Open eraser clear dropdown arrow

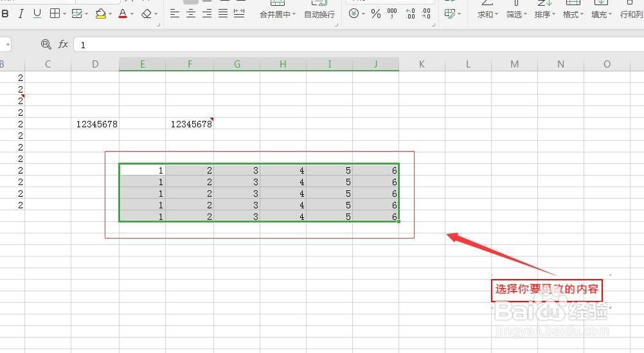(x=156, y=14)
